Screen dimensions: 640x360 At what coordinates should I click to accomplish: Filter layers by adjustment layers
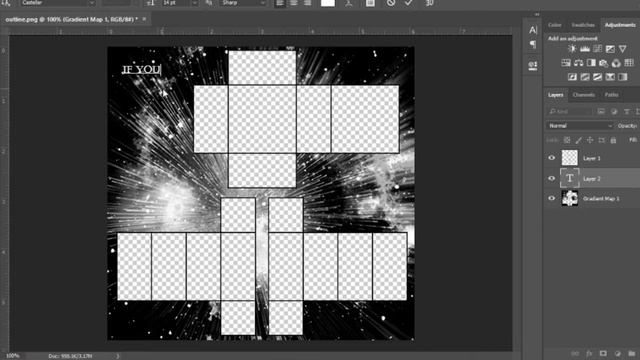[614, 111]
